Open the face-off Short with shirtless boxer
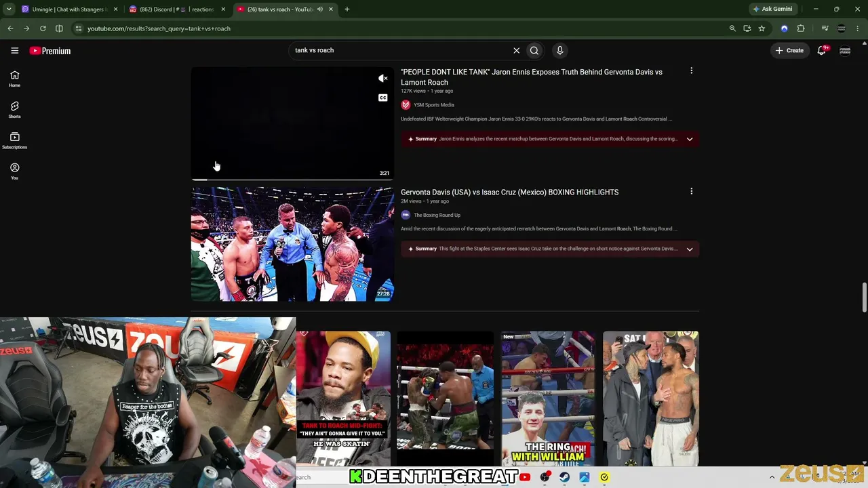 coord(650,399)
